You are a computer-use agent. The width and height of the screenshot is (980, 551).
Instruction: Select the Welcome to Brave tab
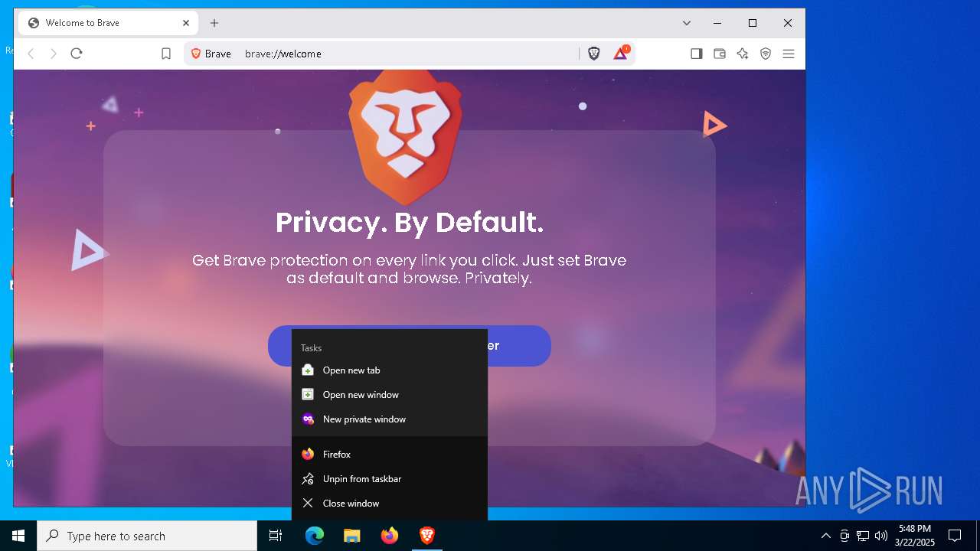click(109, 23)
